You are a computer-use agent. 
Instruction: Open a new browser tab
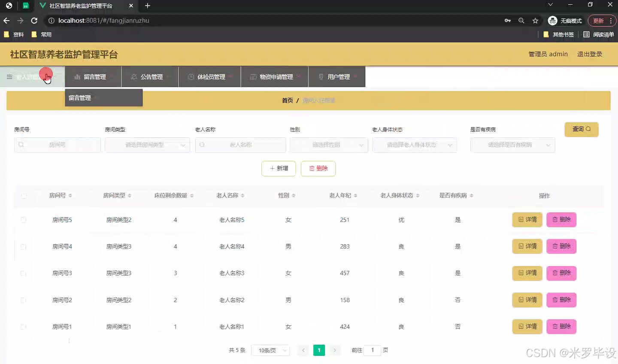(148, 6)
